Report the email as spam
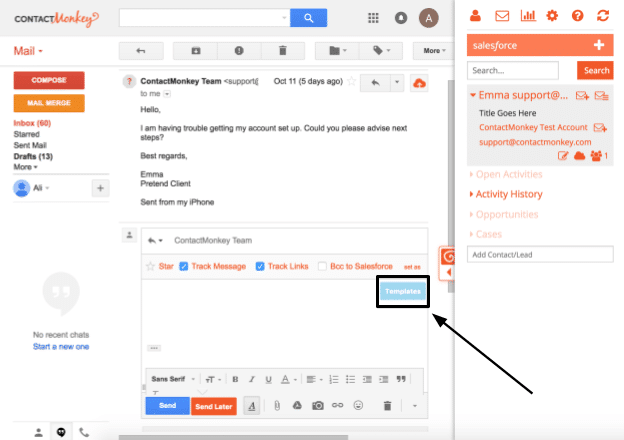This screenshot has height=440, width=624. click(239, 51)
